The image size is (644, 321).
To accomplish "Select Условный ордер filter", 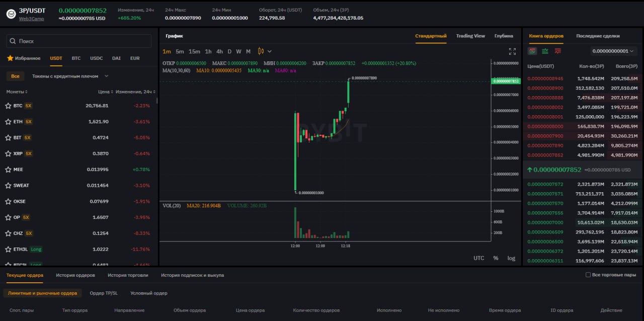I will point(149,293).
